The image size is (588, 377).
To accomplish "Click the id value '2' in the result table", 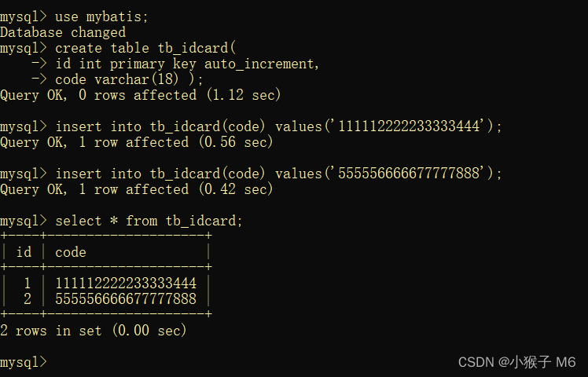I will pyautogui.click(x=28, y=298).
